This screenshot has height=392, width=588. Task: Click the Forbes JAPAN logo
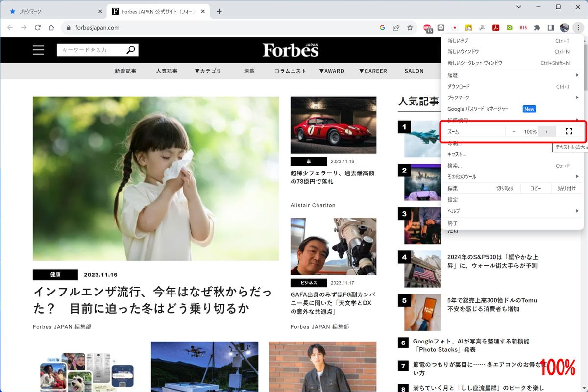point(291,50)
